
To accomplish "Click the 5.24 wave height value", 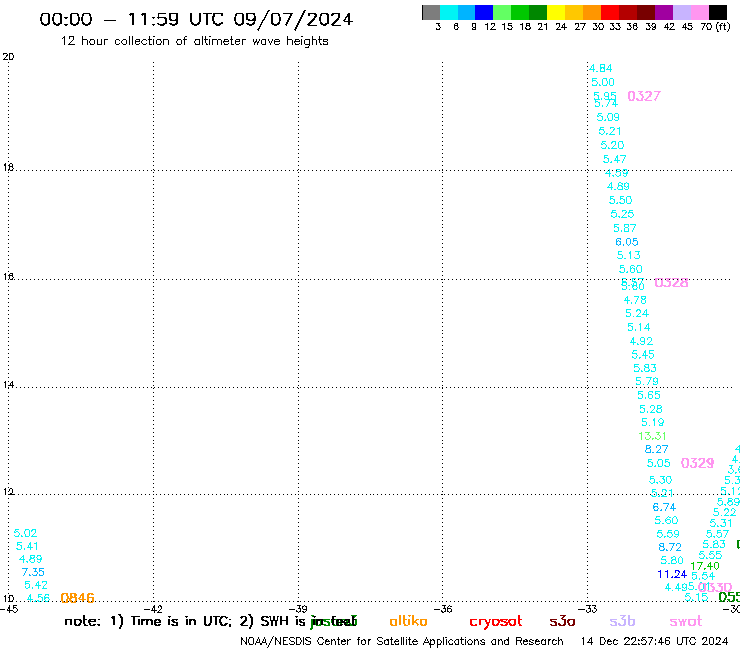I will [x=637, y=313].
